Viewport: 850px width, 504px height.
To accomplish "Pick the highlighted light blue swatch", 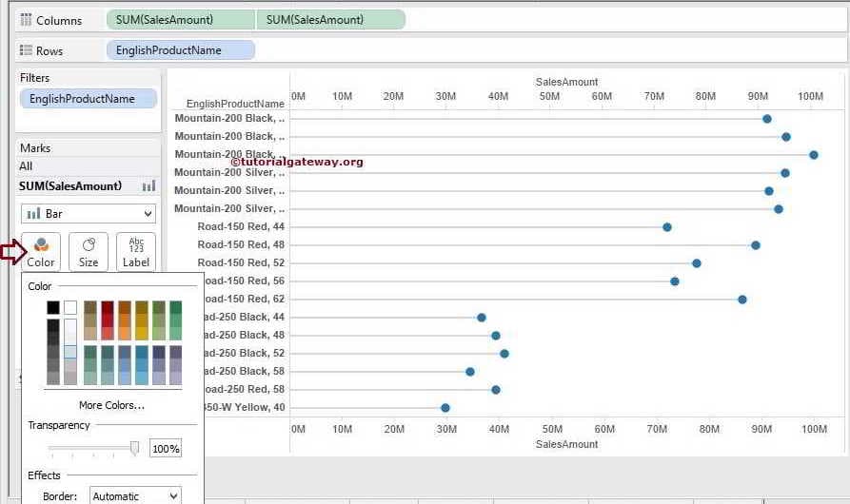I will point(70,352).
